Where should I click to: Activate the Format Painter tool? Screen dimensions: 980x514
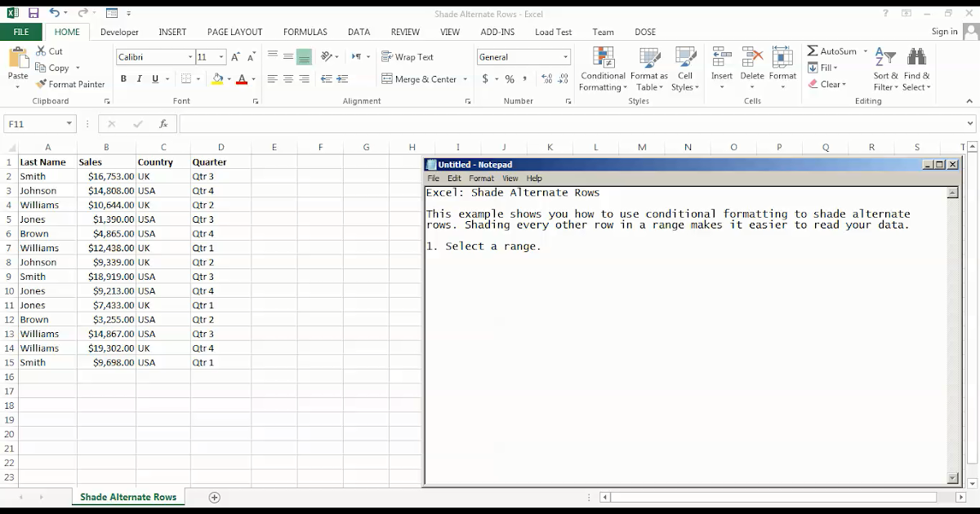pos(70,84)
